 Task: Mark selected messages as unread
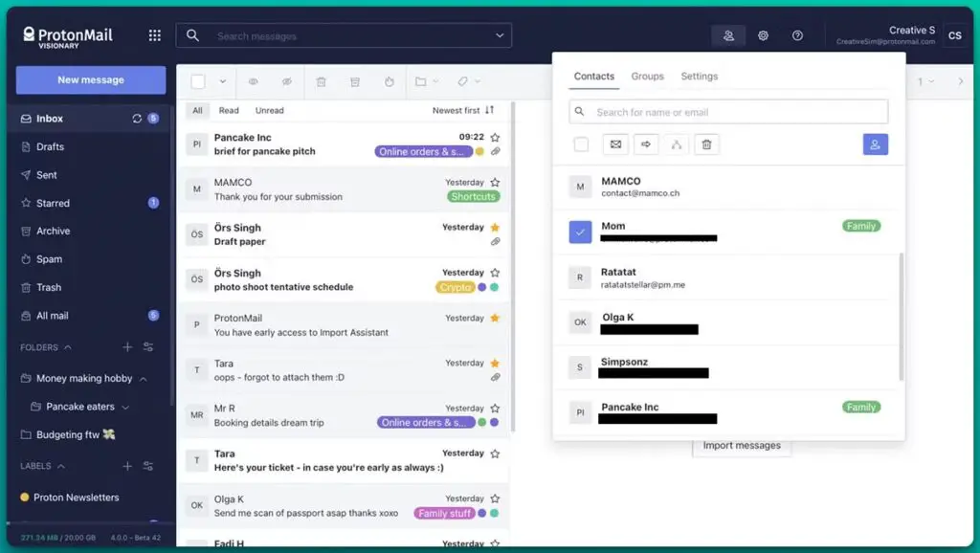[288, 81]
